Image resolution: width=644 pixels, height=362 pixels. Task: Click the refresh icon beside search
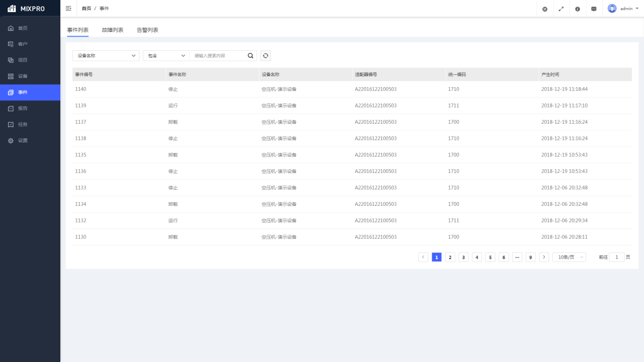pos(265,56)
